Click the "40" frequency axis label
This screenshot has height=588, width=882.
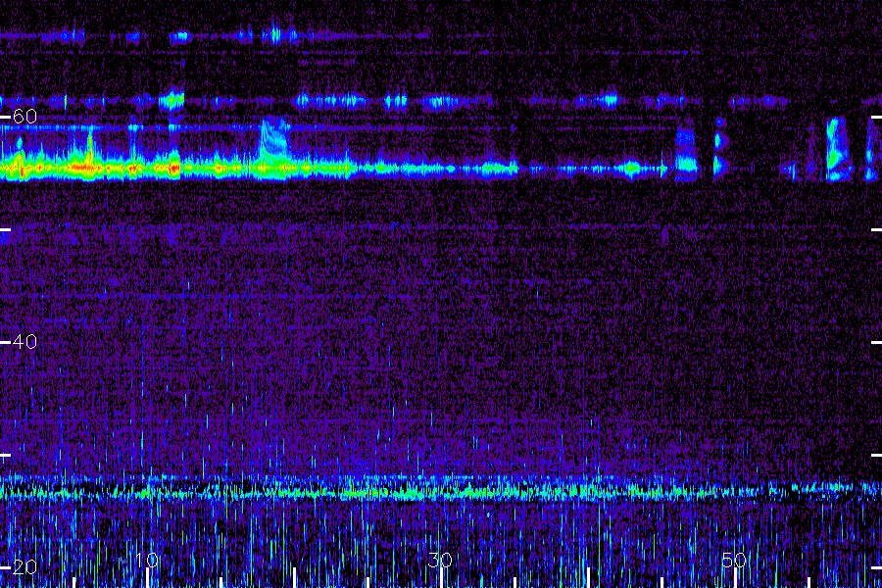24,342
